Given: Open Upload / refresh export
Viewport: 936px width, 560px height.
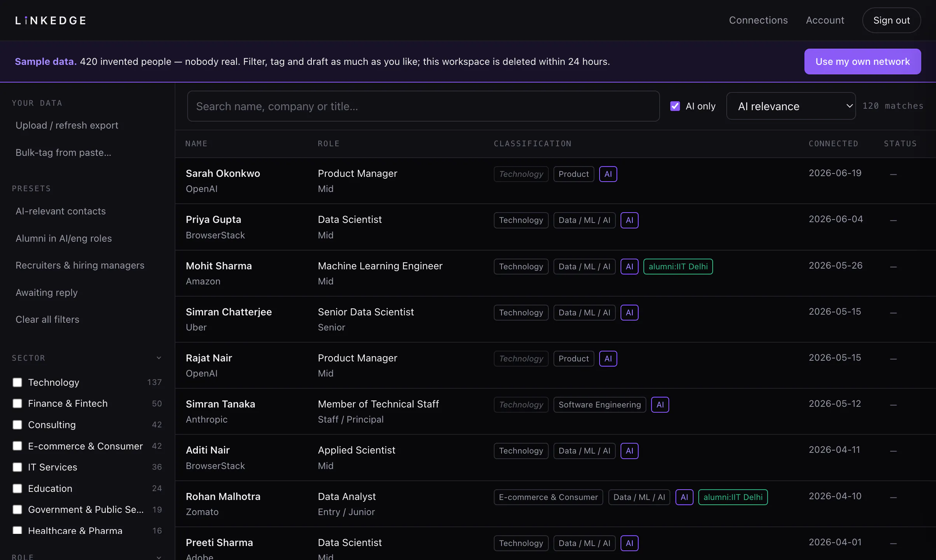Looking at the screenshot, I should [67, 125].
